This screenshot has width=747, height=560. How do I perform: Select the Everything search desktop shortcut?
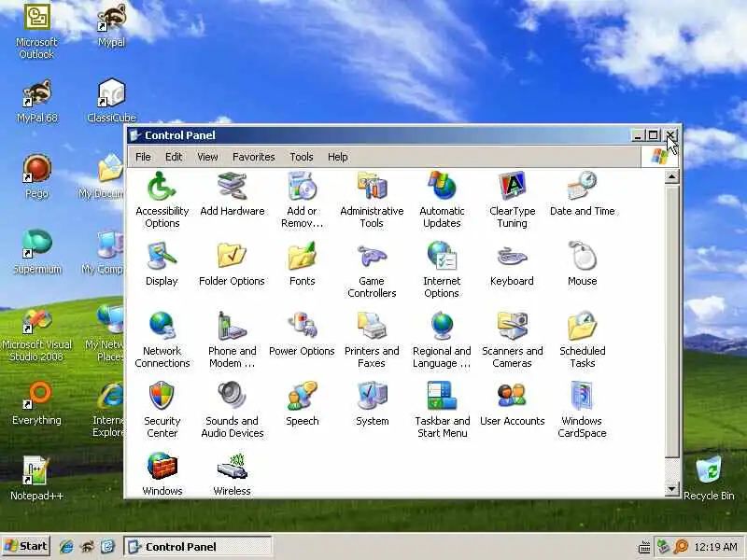tap(36, 403)
